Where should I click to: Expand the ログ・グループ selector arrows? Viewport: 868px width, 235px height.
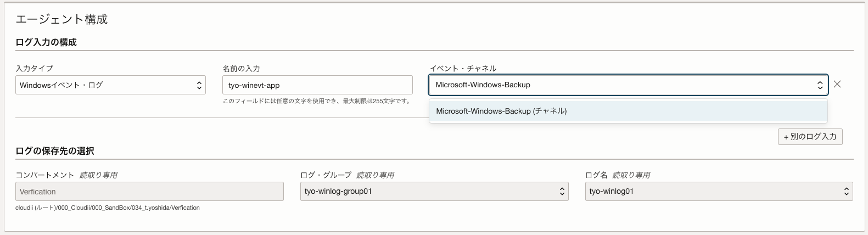point(562,192)
